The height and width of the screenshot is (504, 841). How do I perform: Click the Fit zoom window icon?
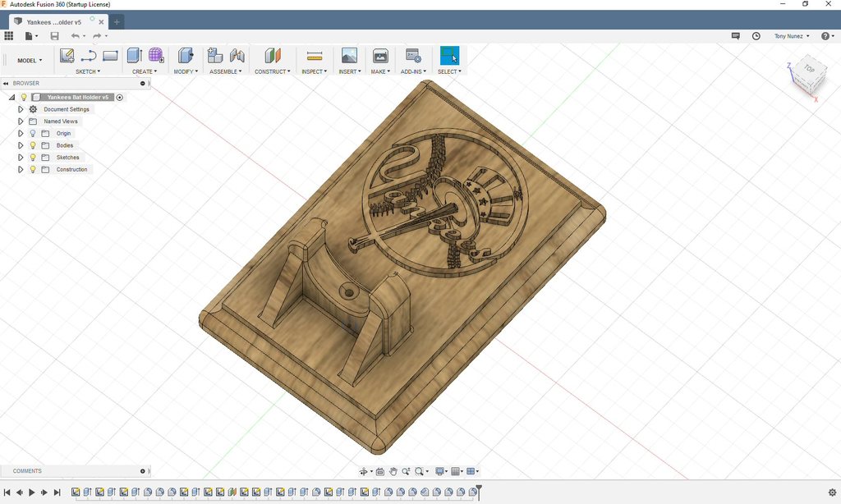click(420, 471)
